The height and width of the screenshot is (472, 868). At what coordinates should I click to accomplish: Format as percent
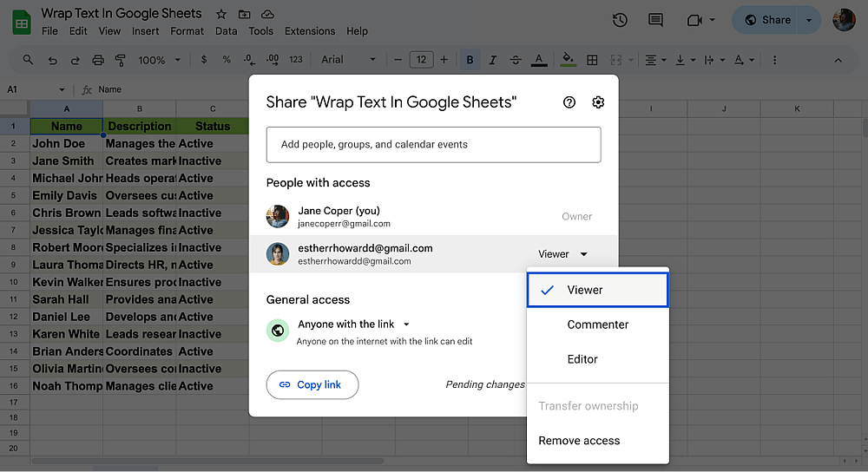[227, 60]
